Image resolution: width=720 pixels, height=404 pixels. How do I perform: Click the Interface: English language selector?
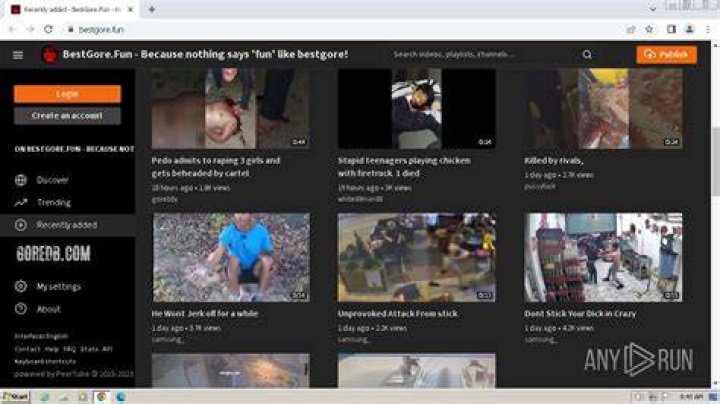pyautogui.click(x=41, y=336)
